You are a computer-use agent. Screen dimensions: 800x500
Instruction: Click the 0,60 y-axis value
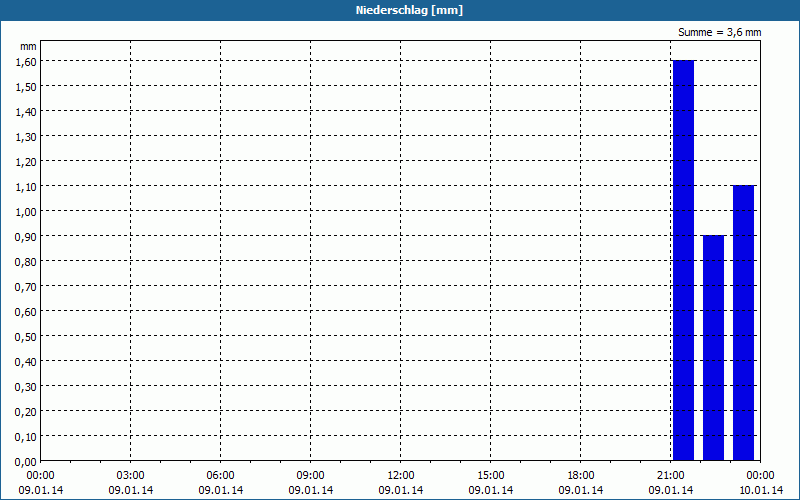coord(26,312)
